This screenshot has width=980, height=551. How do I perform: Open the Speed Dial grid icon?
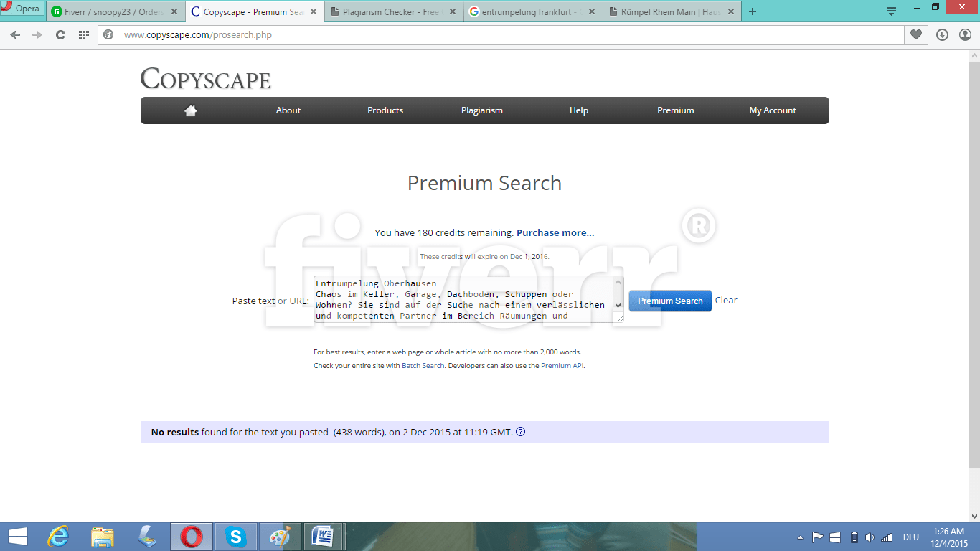(83, 34)
